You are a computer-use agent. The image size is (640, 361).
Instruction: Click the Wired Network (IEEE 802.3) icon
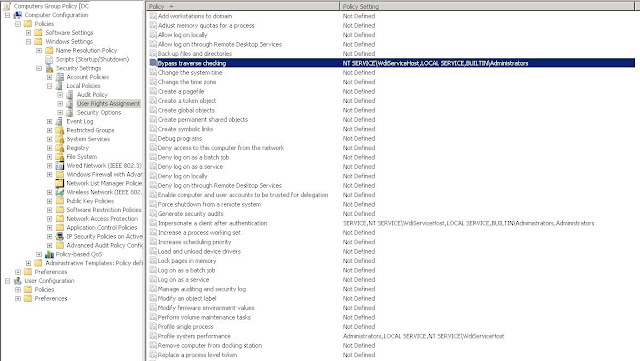click(60, 166)
